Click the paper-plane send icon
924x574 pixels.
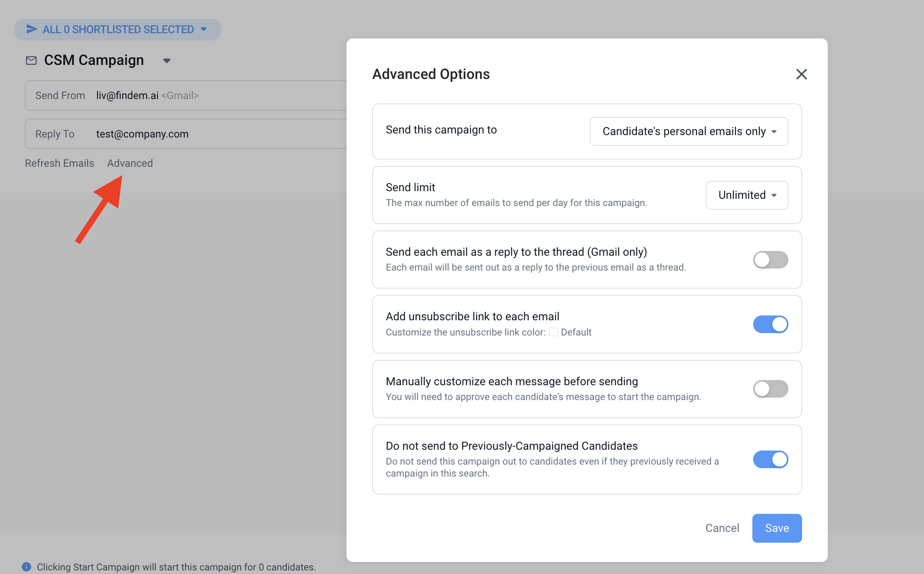32,29
